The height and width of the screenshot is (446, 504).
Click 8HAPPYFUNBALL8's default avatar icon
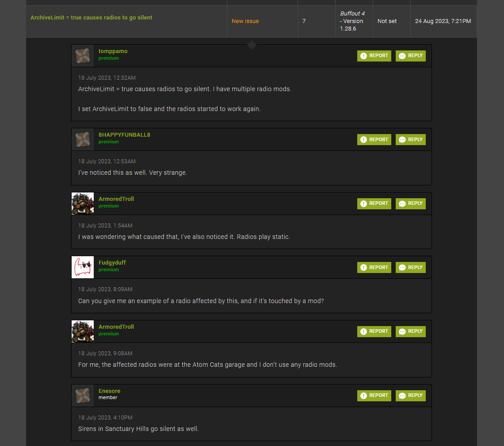[83, 139]
